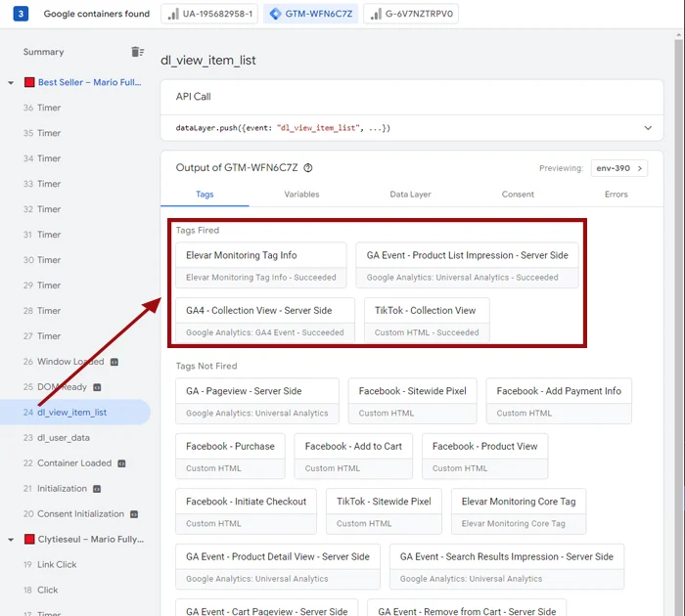Open Facebook Add Payment Info tag
Image resolution: width=685 pixels, height=616 pixels.
[x=559, y=401]
